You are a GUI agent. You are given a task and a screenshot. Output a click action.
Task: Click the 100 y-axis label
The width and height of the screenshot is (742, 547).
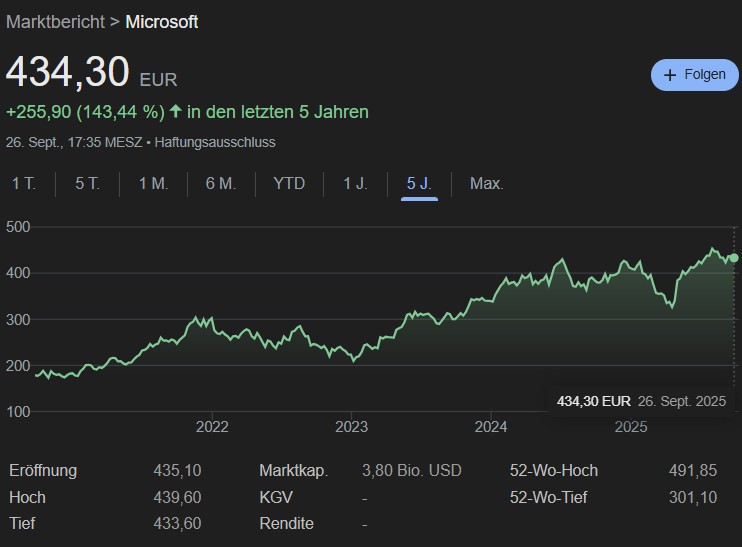click(18, 412)
